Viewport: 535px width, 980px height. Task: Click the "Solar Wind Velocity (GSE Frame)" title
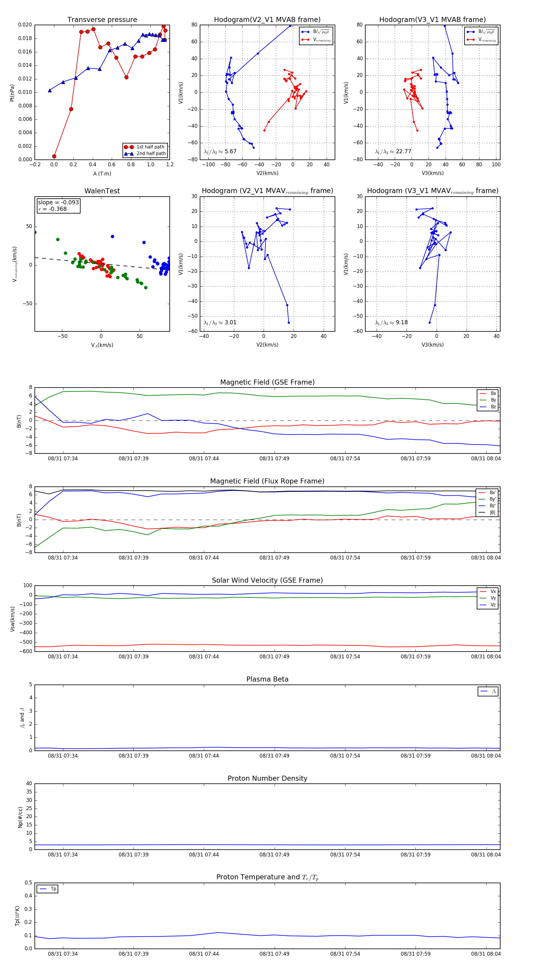click(267, 580)
